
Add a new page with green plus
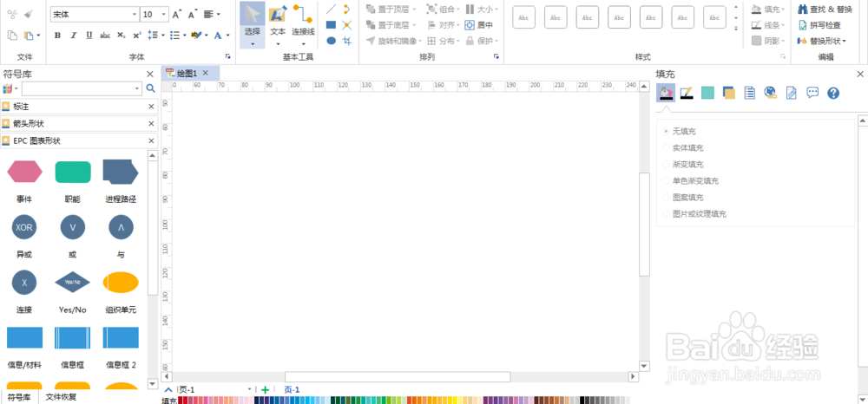[265, 389]
